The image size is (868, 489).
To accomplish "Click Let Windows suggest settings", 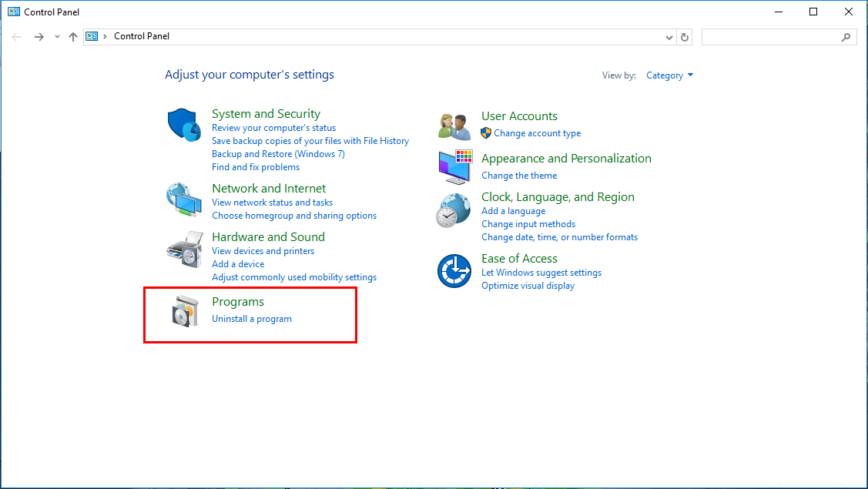I will click(x=541, y=273).
